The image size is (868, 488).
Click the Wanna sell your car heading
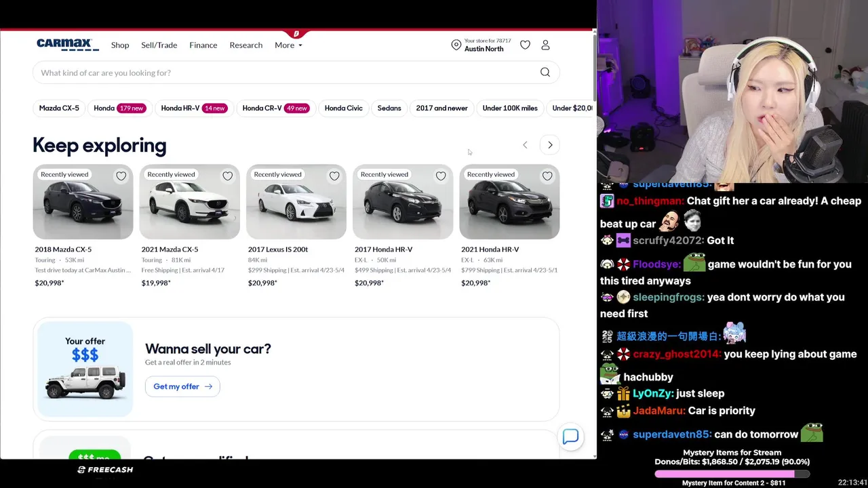208,349
